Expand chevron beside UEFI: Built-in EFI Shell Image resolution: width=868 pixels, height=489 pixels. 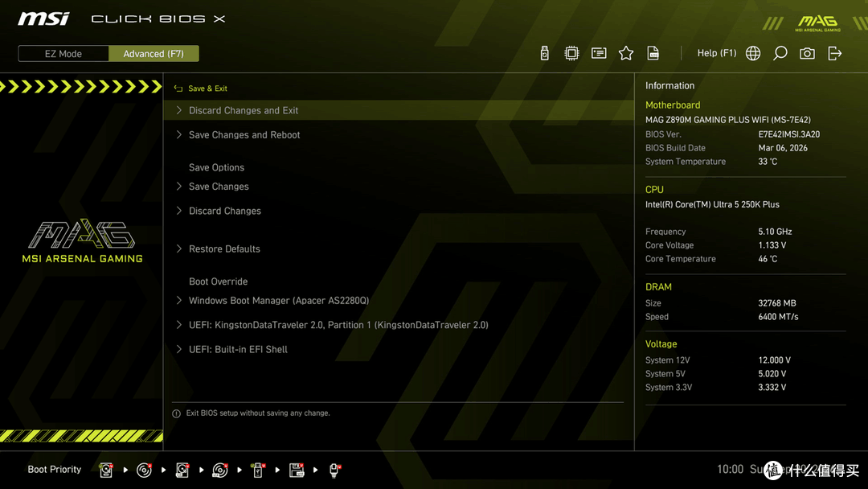click(178, 349)
